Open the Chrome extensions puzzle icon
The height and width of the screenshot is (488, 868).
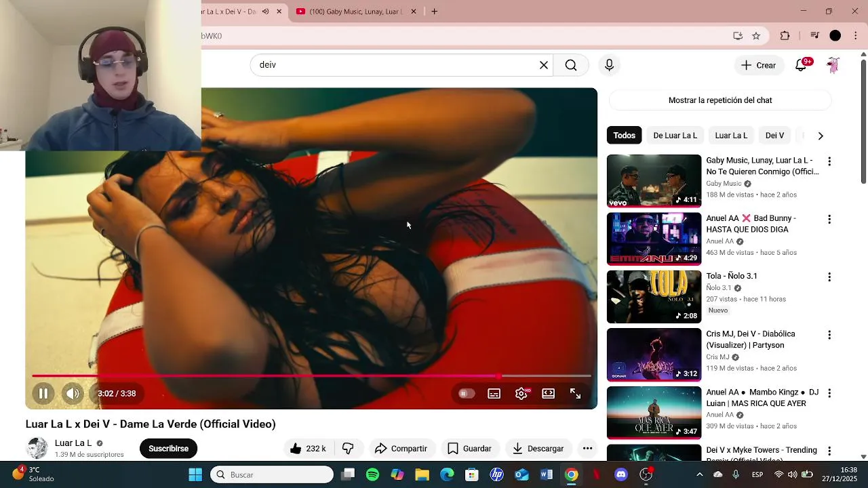pyautogui.click(x=785, y=36)
